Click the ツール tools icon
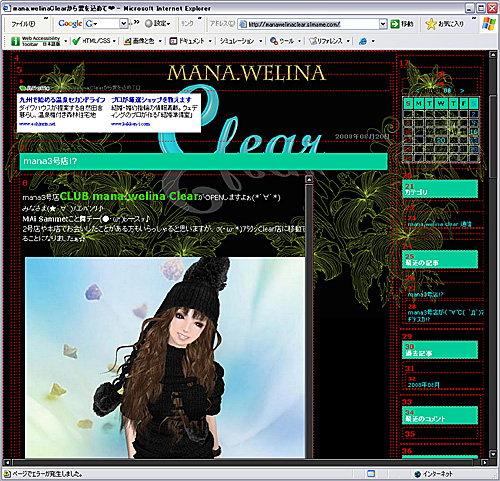The height and width of the screenshot is (481, 500). pyautogui.click(x=274, y=41)
